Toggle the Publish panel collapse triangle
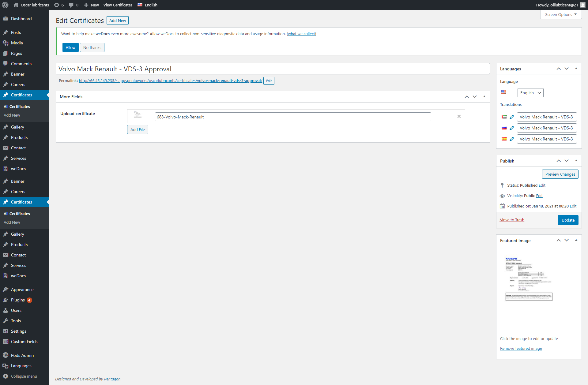This screenshot has width=588, height=385. pyautogui.click(x=576, y=161)
